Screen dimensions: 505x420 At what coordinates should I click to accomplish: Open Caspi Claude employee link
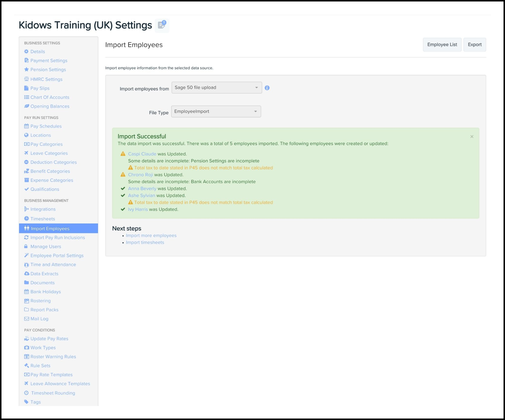click(x=142, y=154)
